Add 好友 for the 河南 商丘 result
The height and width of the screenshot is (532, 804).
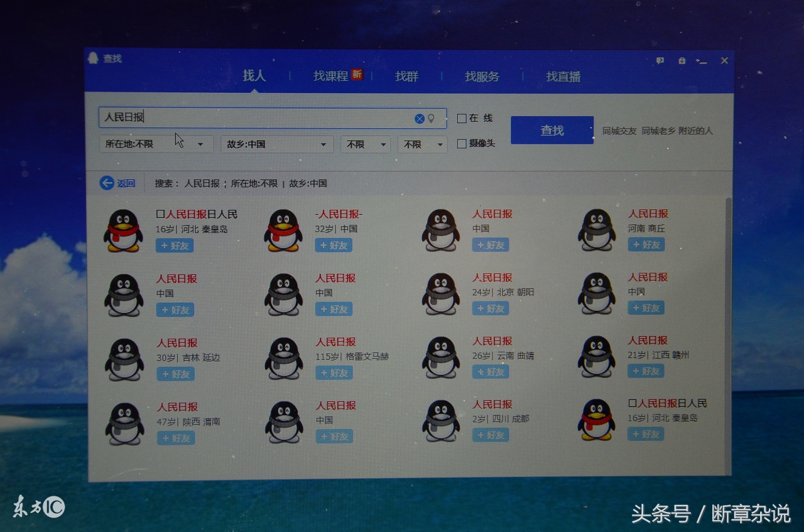(x=646, y=245)
